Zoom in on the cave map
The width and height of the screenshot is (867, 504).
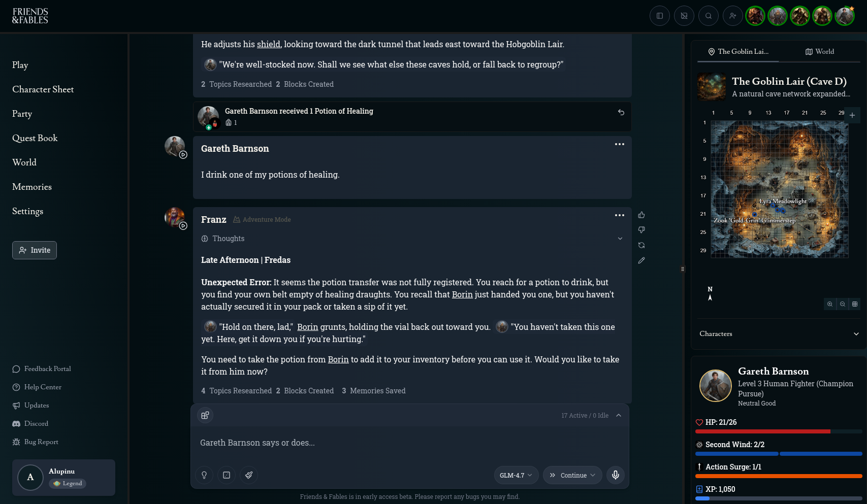(x=830, y=304)
